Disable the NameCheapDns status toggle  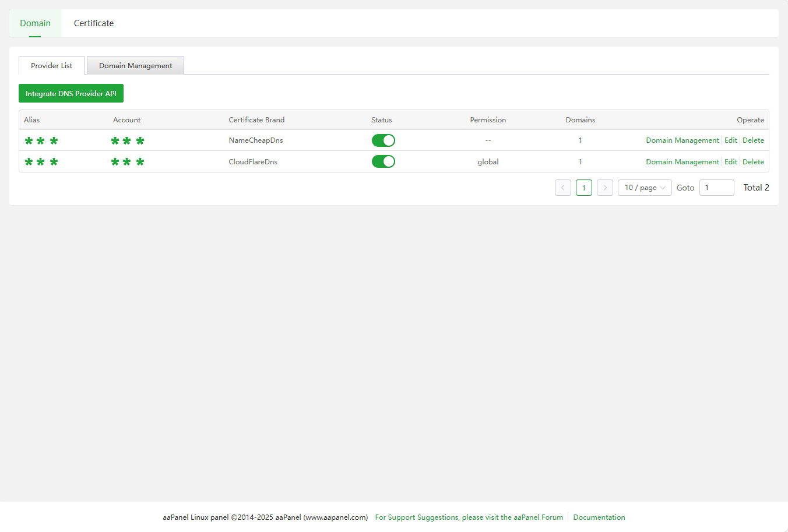coord(383,140)
